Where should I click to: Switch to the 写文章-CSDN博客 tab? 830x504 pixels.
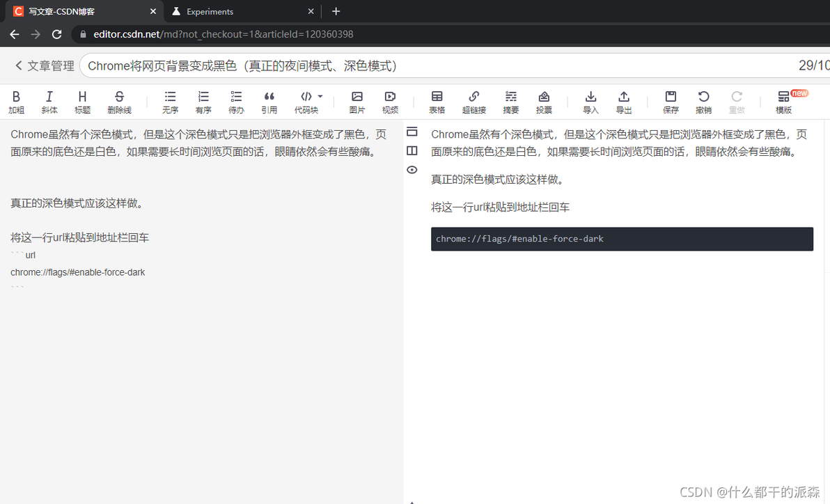[85, 11]
